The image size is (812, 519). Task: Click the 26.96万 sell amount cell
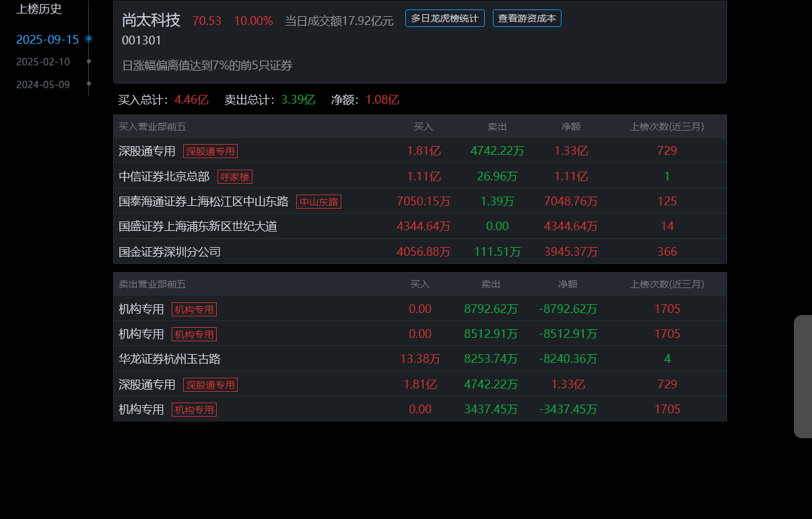[x=497, y=176]
